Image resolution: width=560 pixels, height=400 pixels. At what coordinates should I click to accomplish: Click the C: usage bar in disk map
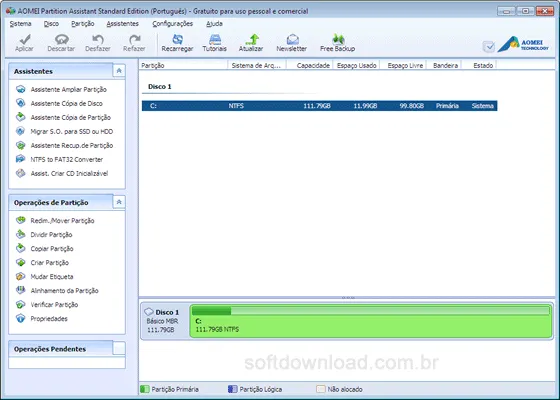coord(371,311)
